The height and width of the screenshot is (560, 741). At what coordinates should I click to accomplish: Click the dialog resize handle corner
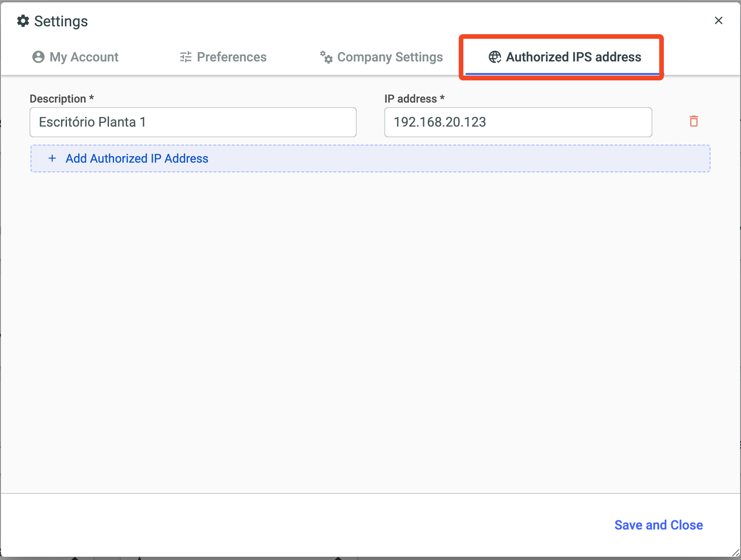(x=735, y=553)
